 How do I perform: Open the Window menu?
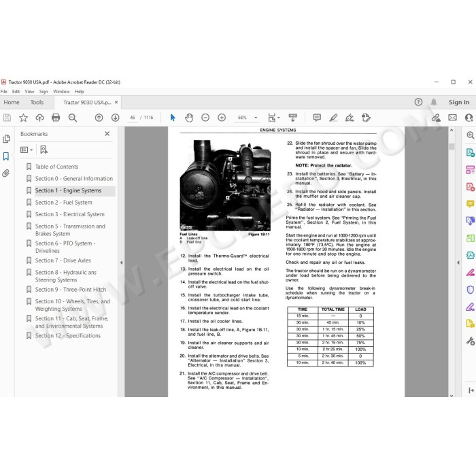pyautogui.click(x=61, y=91)
